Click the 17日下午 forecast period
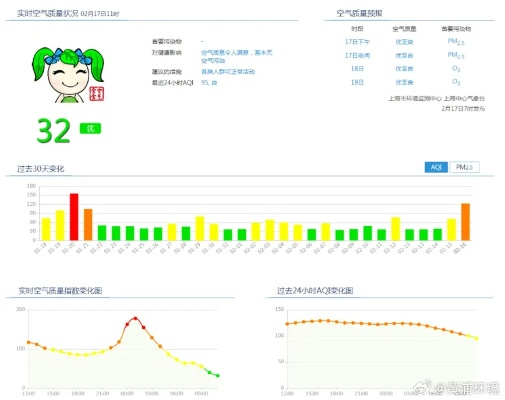The height and width of the screenshot is (400, 505). point(357,42)
